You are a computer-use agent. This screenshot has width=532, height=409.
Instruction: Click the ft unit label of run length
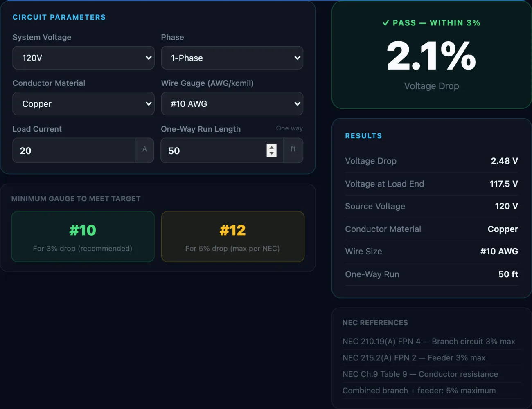[293, 149]
